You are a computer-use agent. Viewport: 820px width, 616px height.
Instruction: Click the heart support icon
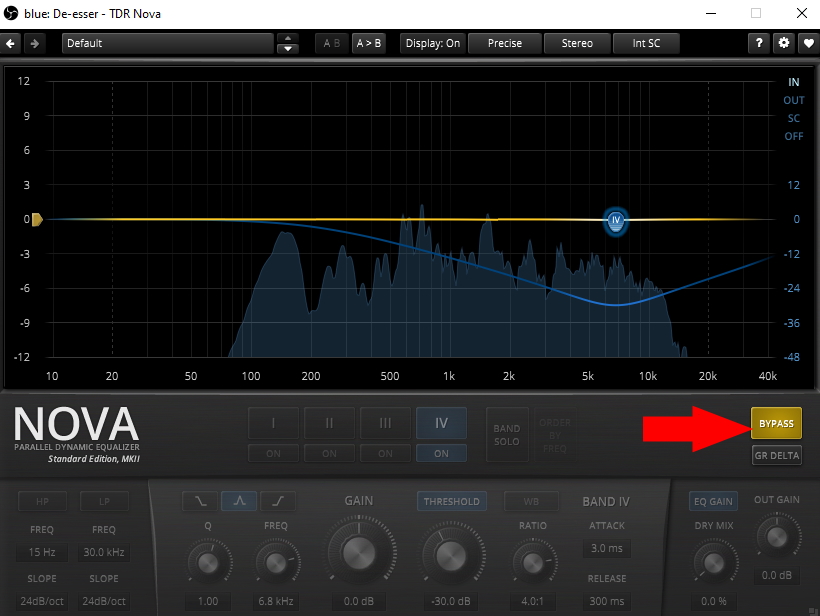coord(807,43)
